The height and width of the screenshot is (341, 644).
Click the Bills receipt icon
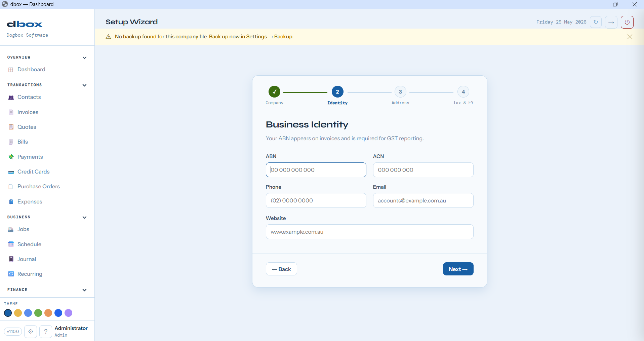[11, 142]
